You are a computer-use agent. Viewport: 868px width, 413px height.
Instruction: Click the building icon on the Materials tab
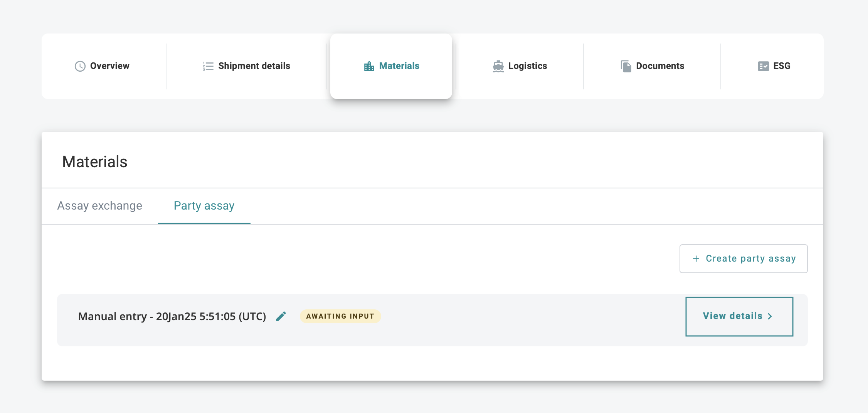click(x=369, y=66)
